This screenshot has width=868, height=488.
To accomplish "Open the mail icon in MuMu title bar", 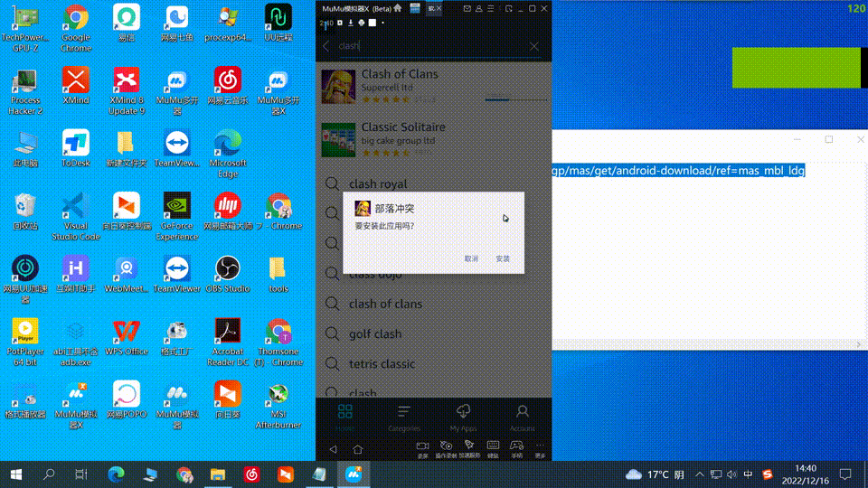I will (467, 8).
